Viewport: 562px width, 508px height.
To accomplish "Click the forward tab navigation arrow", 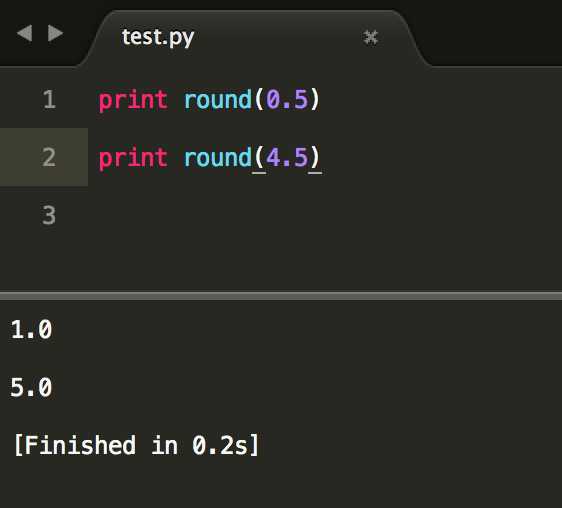I will tap(56, 33).
